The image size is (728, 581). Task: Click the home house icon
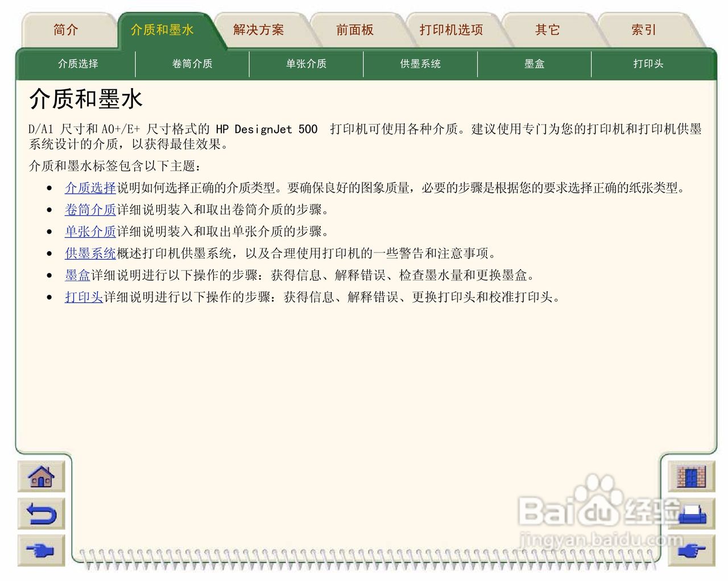[41, 476]
